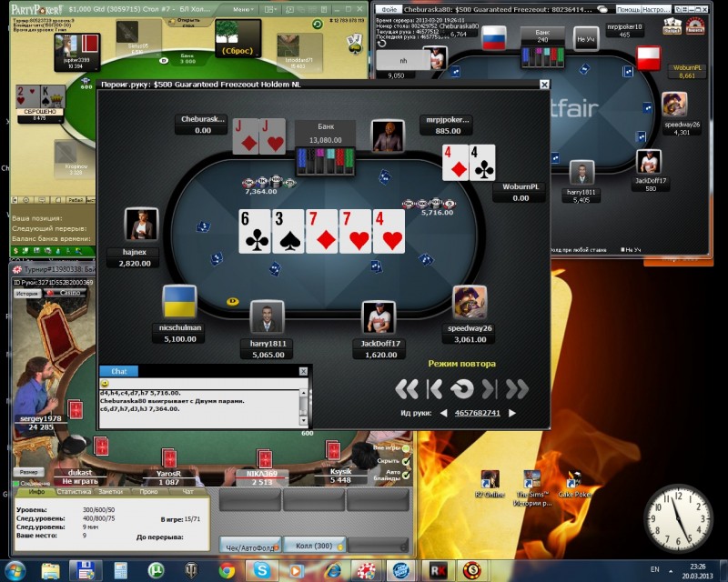Step back one action in replay
The width and height of the screenshot is (728, 582).
coord(435,389)
